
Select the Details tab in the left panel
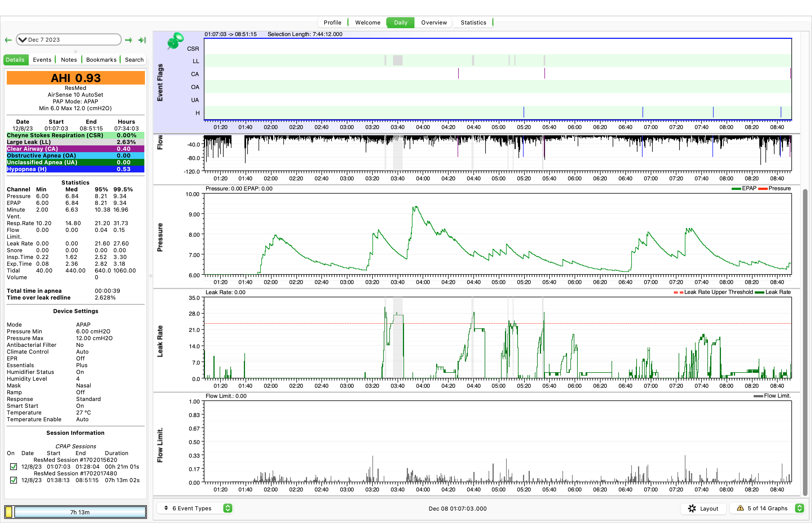point(16,60)
